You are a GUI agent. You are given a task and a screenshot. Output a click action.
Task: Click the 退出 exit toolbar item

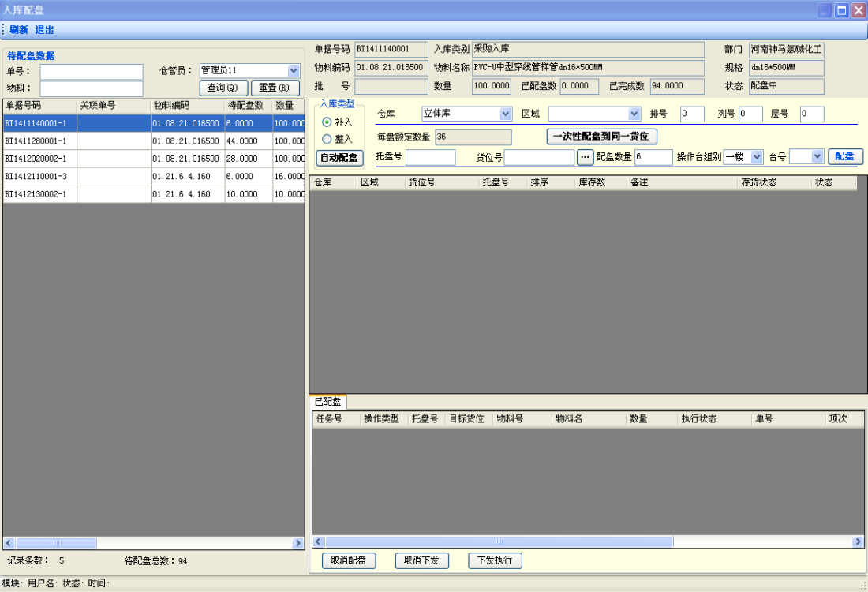[45, 30]
